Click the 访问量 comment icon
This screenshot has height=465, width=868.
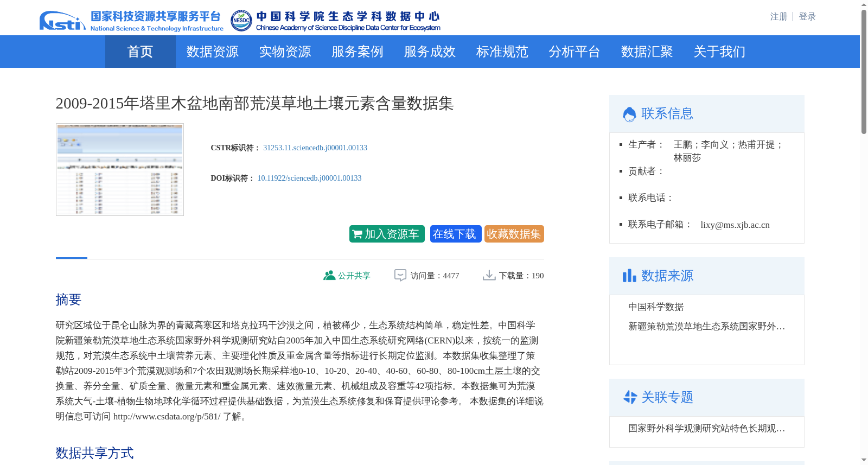(400, 276)
